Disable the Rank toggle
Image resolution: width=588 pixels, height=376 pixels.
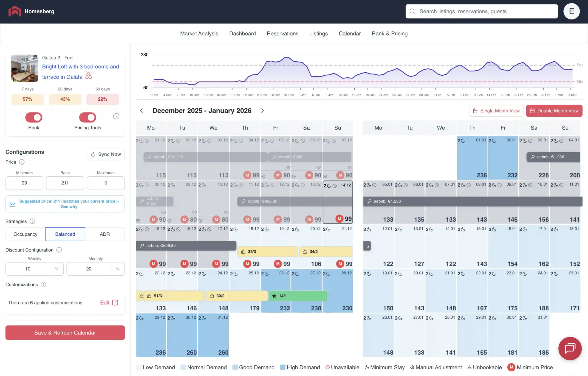[x=34, y=117]
